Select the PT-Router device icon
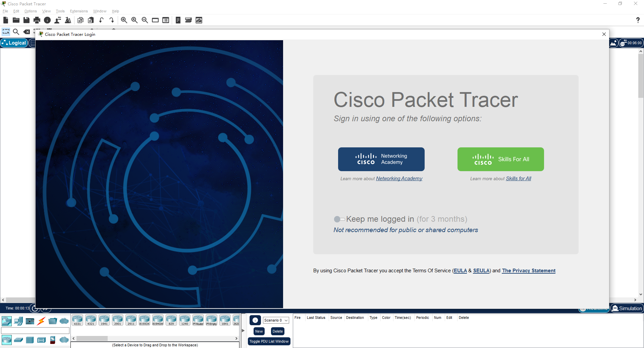 [x=198, y=320]
